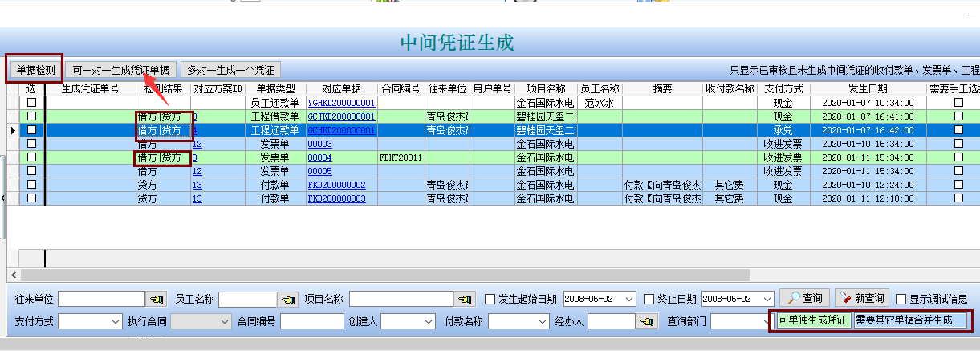The image size is (980, 351).
Task: Tick the select box for row 00003
Action: 32,144
